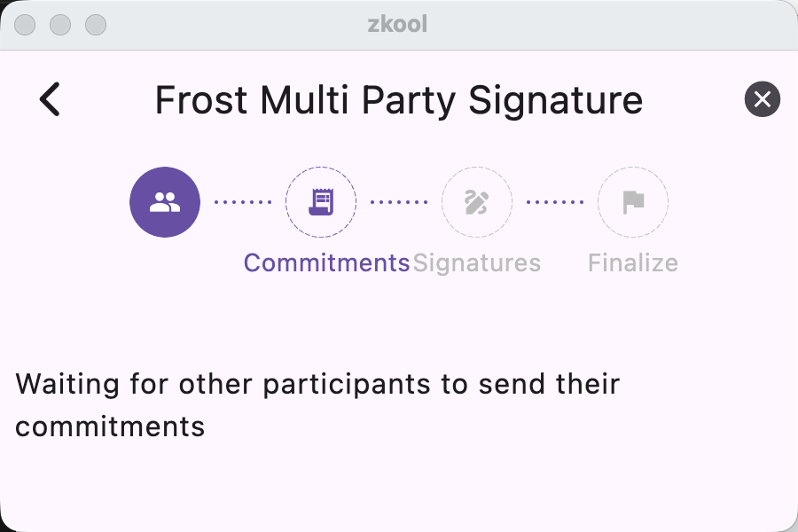
Task: Dismiss the dialog with the dark X button
Action: click(x=762, y=99)
